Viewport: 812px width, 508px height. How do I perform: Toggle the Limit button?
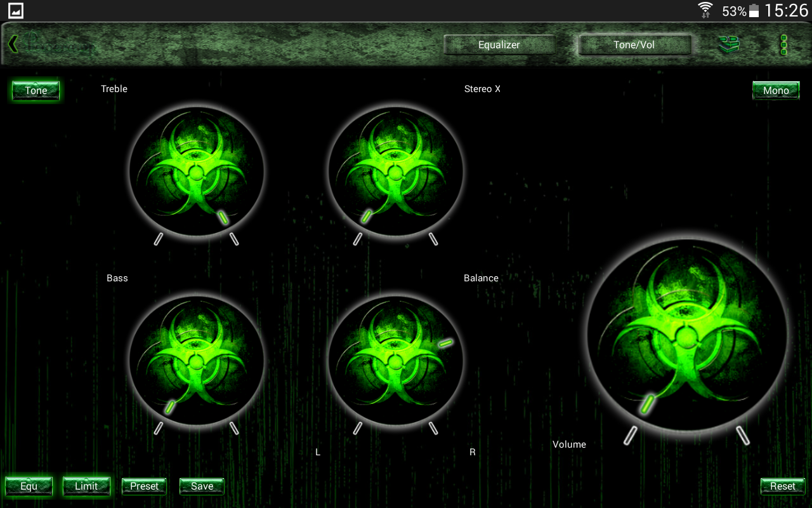(86, 486)
